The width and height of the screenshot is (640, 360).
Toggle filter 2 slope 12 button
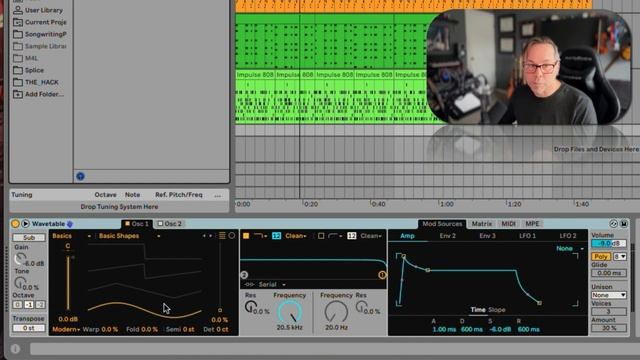351,236
